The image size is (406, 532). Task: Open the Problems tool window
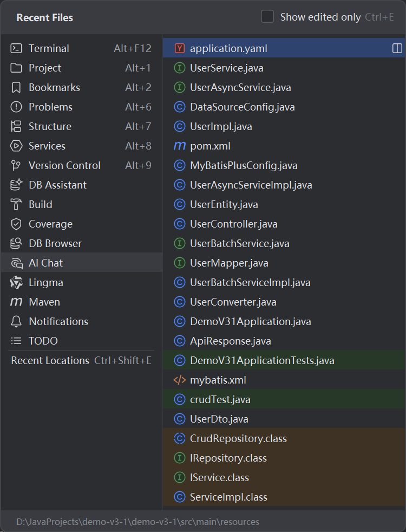tap(50, 107)
